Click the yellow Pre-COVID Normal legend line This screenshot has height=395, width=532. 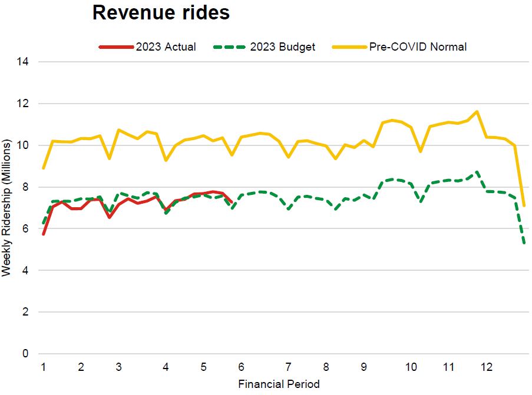pos(349,47)
